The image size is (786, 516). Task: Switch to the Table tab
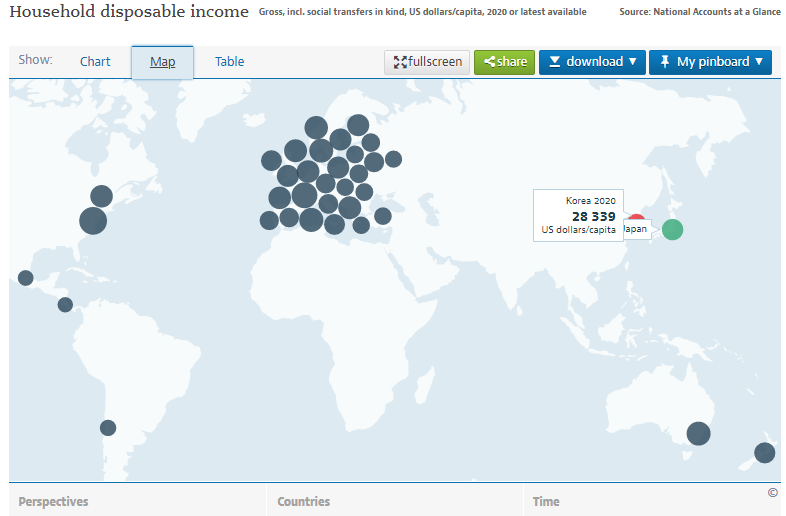(x=229, y=62)
